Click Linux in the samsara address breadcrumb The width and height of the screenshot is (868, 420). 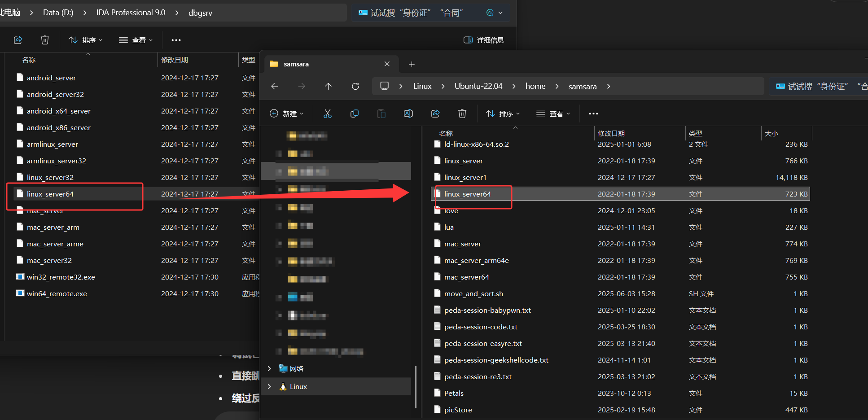point(422,86)
